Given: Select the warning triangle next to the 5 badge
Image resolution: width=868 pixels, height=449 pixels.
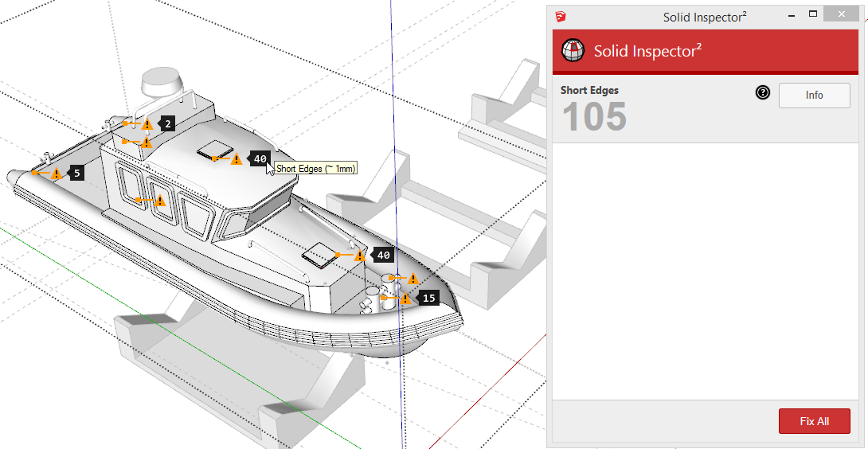Looking at the screenshot, I should pos(57,174).
